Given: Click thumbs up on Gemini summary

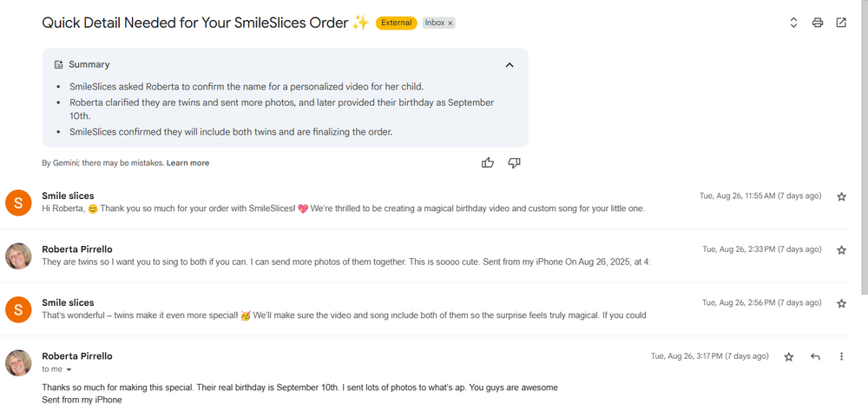Looking at the screenshot, I should pos(488,163).
